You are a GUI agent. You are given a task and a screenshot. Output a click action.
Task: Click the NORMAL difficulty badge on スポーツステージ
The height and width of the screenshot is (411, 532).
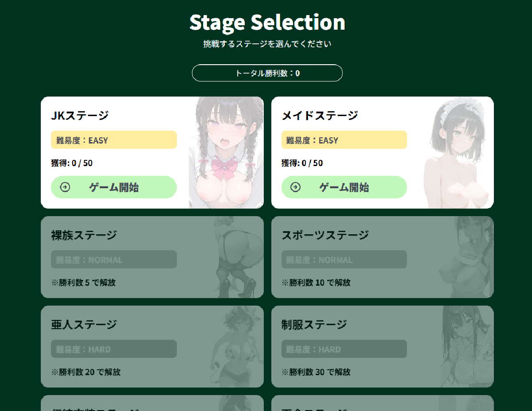tap(344, 260)
